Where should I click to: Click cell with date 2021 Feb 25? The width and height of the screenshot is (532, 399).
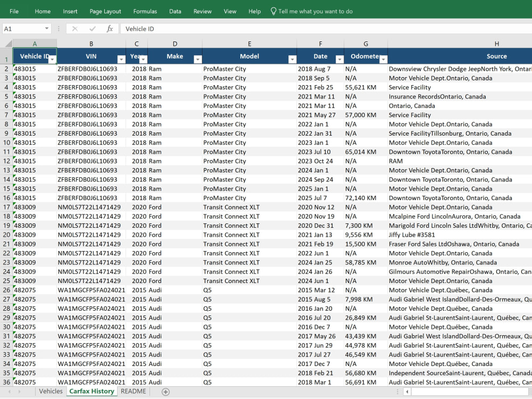320,87
